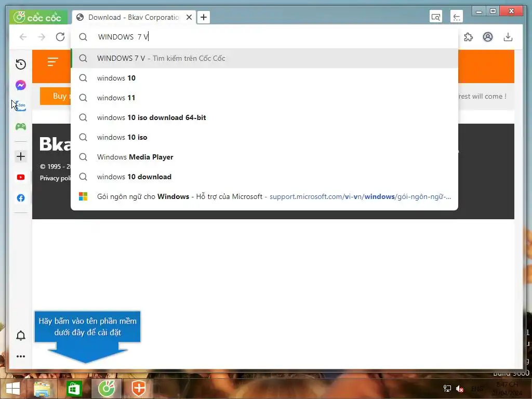The image size is (532, 399).
Task: Select 'windows 10 iso download 64-bit' suggestion
Action: (x=264, y=117)
